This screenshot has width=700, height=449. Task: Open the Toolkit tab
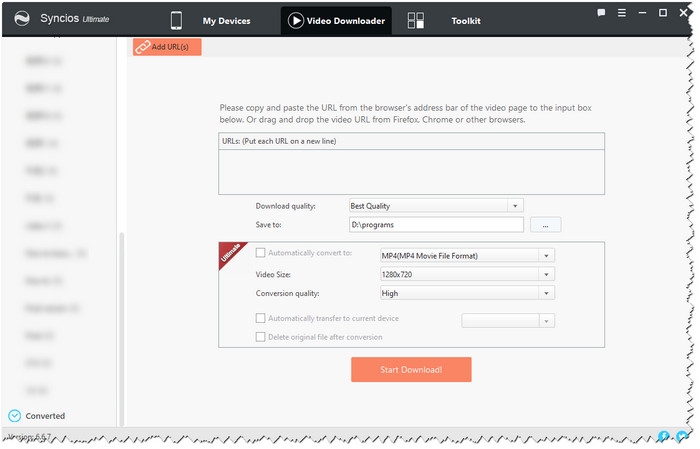pos(466,21)
